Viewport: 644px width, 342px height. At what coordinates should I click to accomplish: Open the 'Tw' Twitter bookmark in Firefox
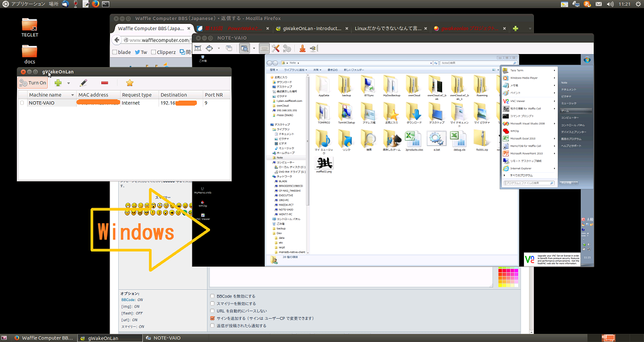coord(141,52)
